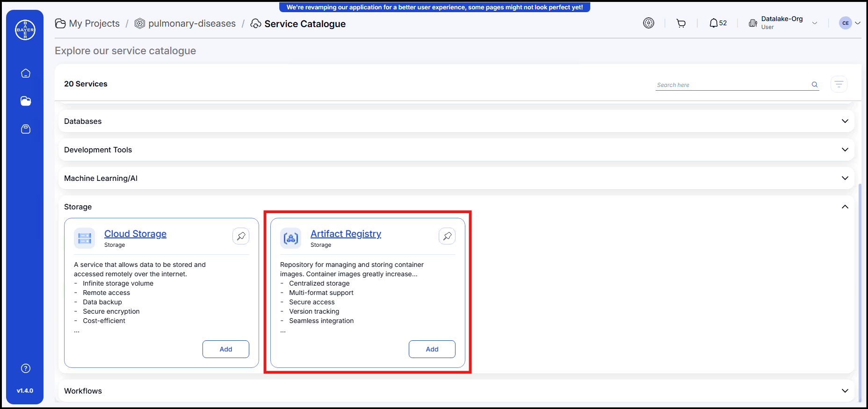Screen dimensions: 868x409
Task: Open the user profile dropdown arrow
Action: click(x=858, y=23)
